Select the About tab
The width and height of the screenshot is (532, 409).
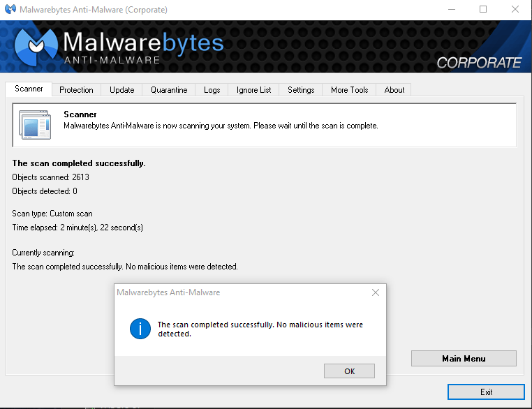click(394, 90)
